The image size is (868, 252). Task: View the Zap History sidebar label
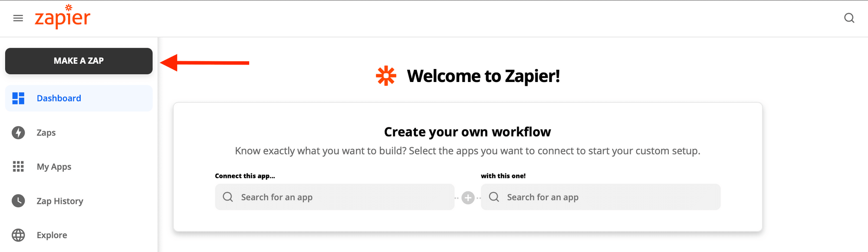tap(60, 201)
